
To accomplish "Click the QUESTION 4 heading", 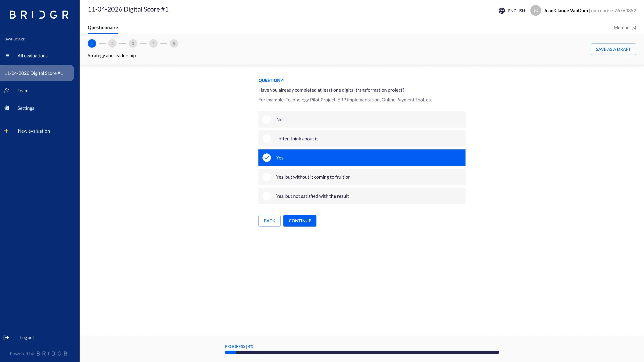I will [271, 80].
